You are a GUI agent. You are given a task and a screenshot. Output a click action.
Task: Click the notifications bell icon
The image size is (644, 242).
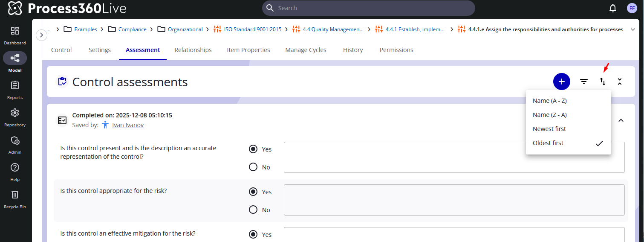pyautogui.click(x=613, y=8)
